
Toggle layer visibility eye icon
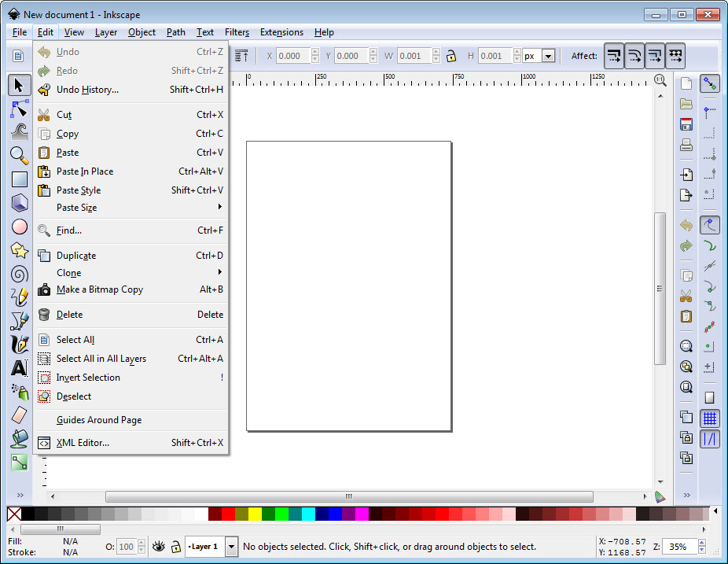pos(158,547)
